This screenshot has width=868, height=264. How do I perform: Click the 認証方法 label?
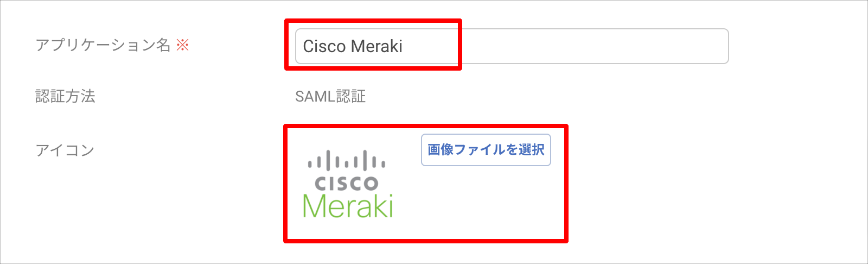pos(65,97)
